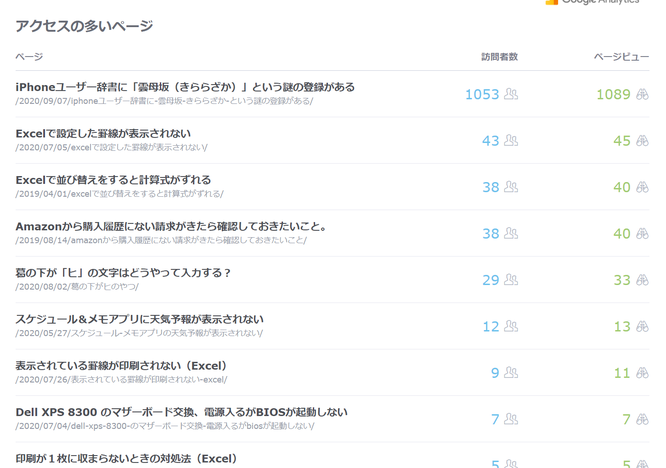Click page view count 45
The height and width of the screenshot is (468, 666).
pos(622,141)
